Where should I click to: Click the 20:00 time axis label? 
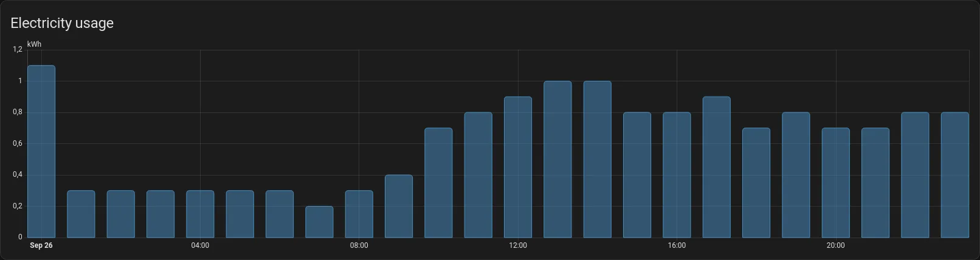[x=835, y=245]
